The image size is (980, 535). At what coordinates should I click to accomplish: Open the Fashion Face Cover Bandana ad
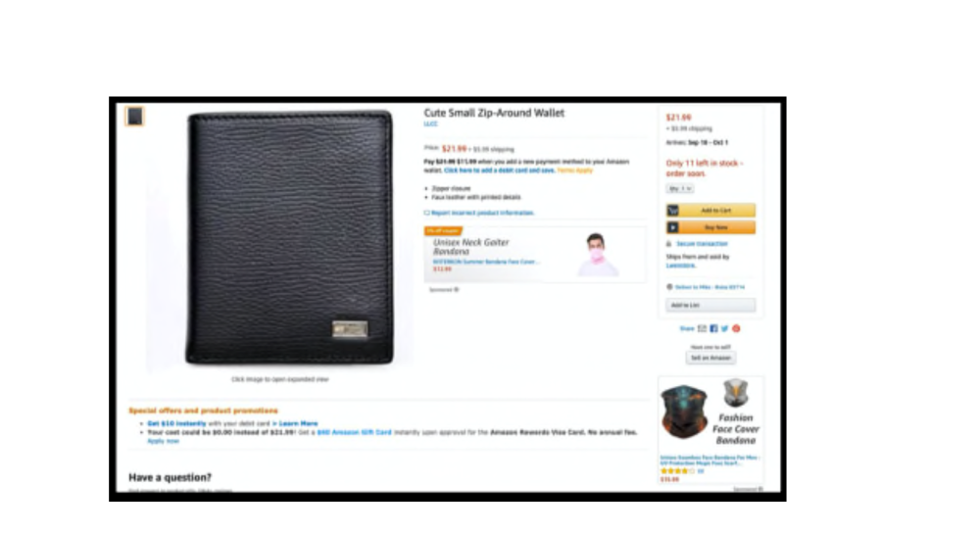(x=710, y=429)
